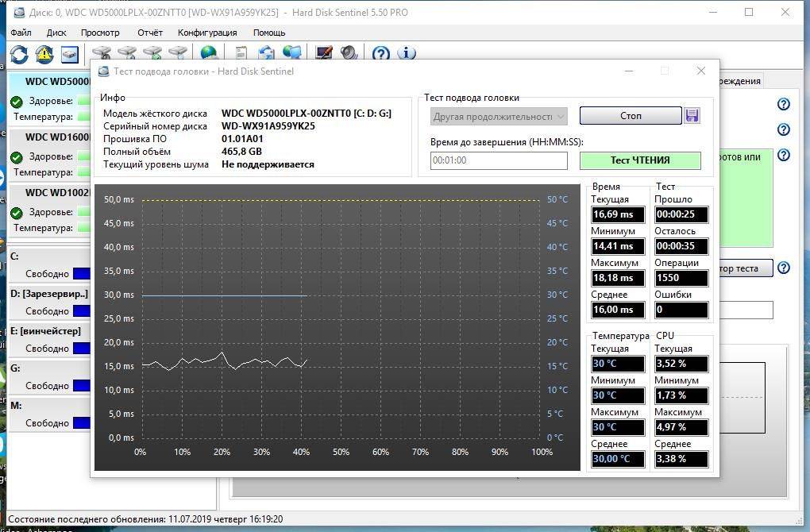
Task: Click the current CPU usage 3,52 %
Action: click(681, 364)
